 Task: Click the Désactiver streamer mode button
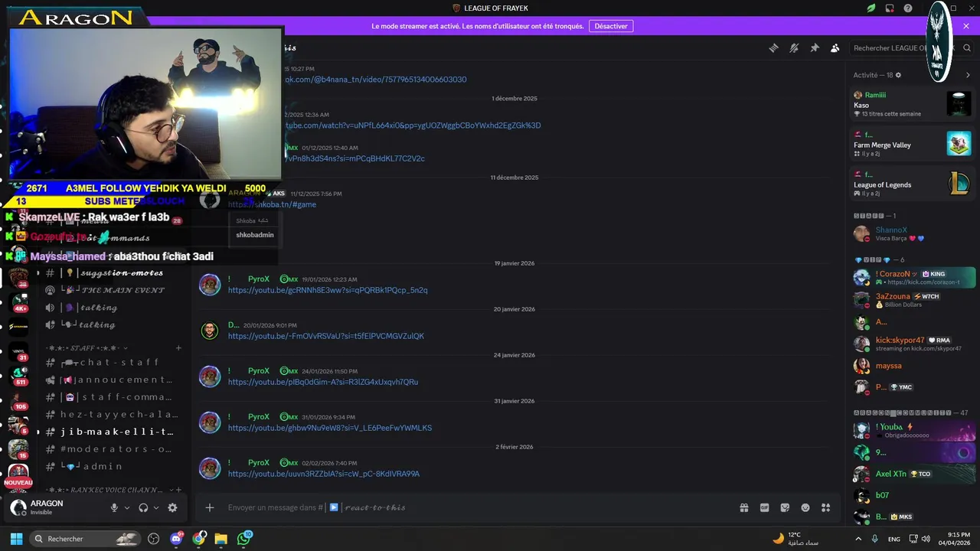click(x=611, y=26)
